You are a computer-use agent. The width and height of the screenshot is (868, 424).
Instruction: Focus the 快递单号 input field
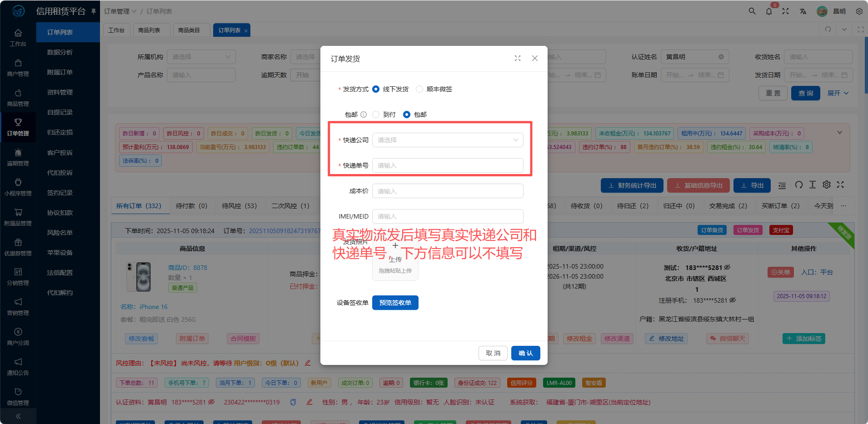[447, 165]
